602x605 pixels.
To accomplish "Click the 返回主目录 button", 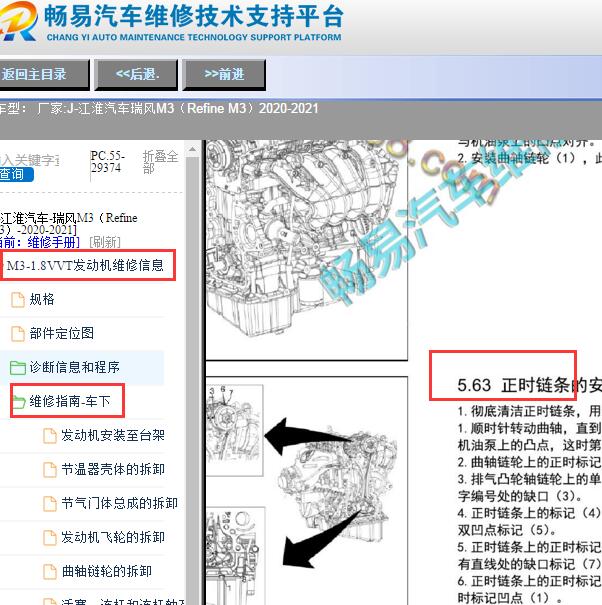I will pos(44,74).
